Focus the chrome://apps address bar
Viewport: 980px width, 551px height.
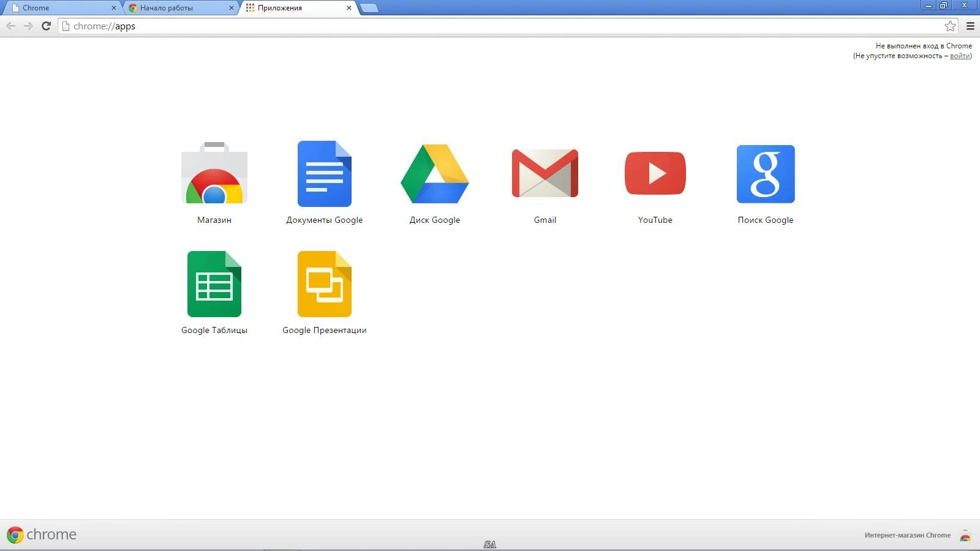pyautogui.click(x=508, y=26)
